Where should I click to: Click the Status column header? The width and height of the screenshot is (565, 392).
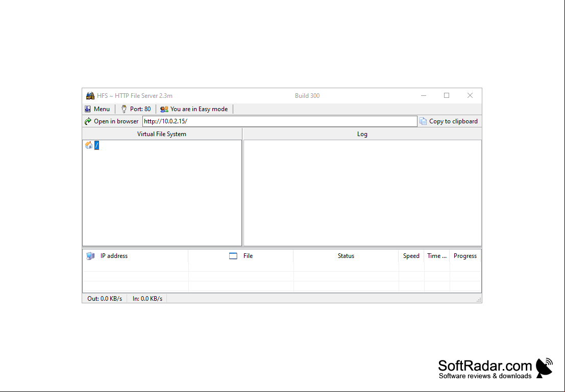click(x=346, y=256)
